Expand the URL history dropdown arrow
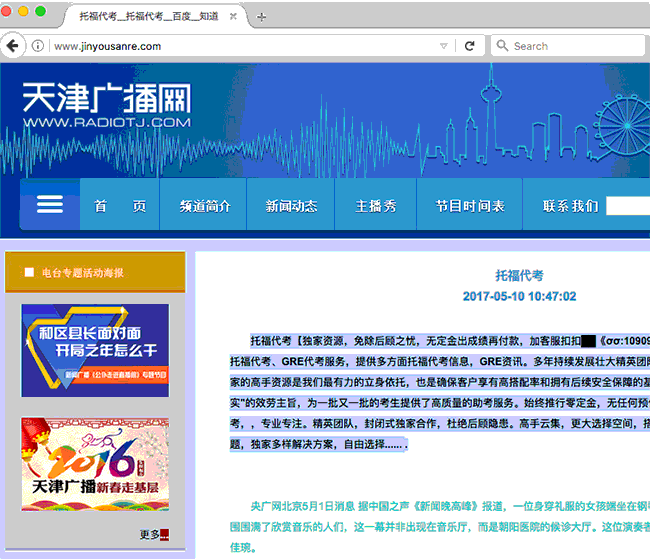This screenshot has width=650, height=559. tap(443, 46)
